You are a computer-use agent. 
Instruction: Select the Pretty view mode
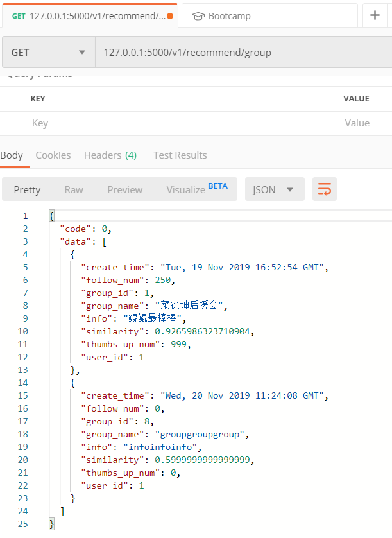(27, 189)
